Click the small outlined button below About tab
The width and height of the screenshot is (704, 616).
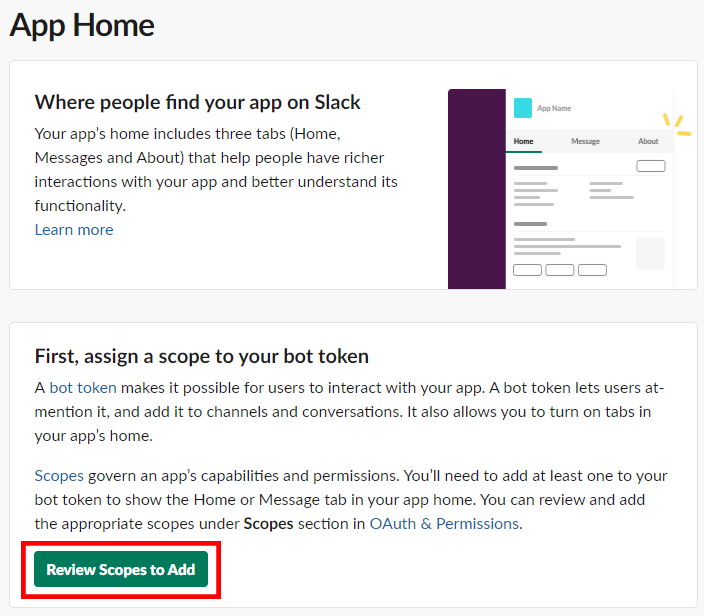pyautogui.click(x=650, y=166)
